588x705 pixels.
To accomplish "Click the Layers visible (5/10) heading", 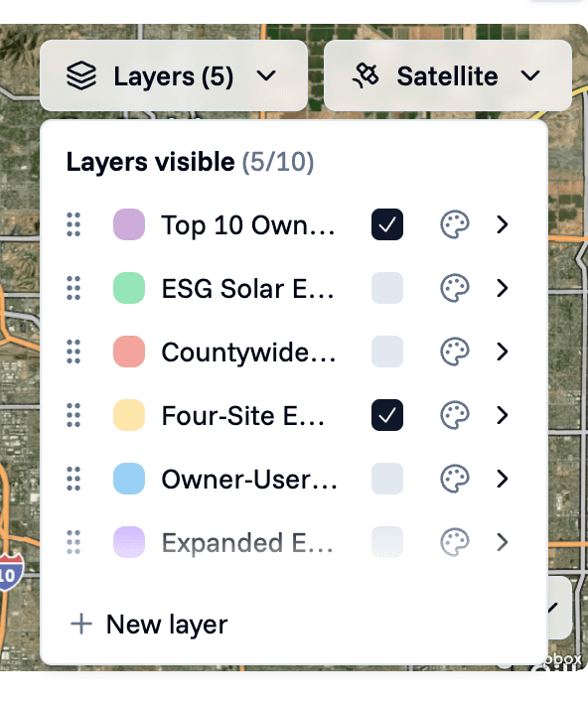I will coord(190,162).
